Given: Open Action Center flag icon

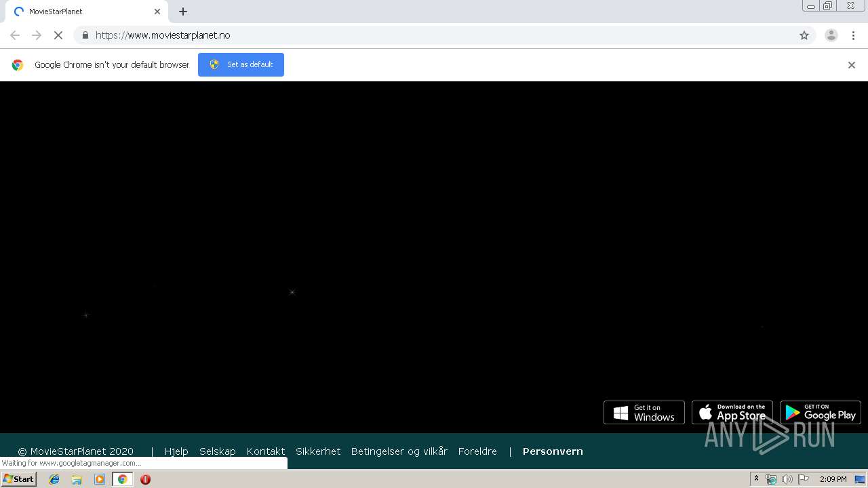Looking at the screenshot, I should (804, 479).
